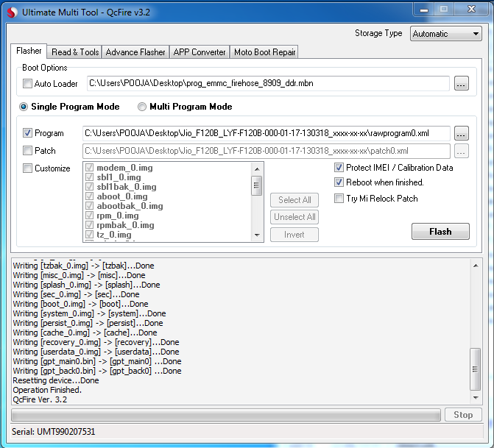Switch to the Read & Tools tab

point(75,52)
